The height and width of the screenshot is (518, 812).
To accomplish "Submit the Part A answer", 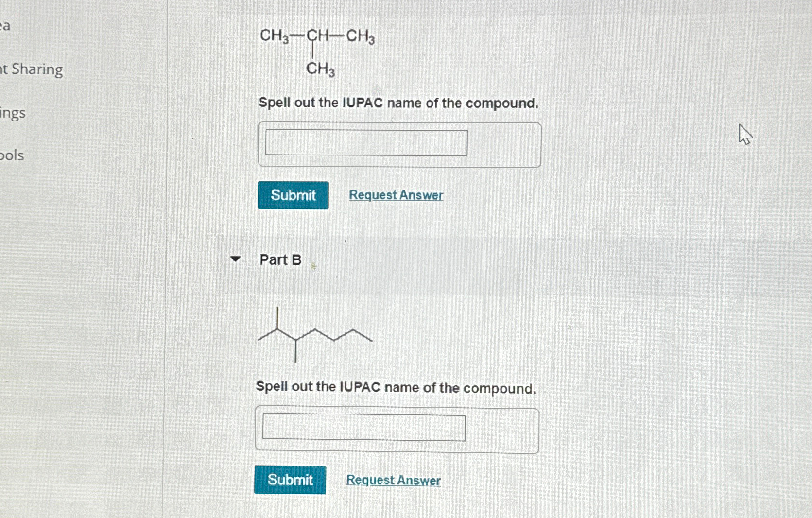I will (292, 195).
